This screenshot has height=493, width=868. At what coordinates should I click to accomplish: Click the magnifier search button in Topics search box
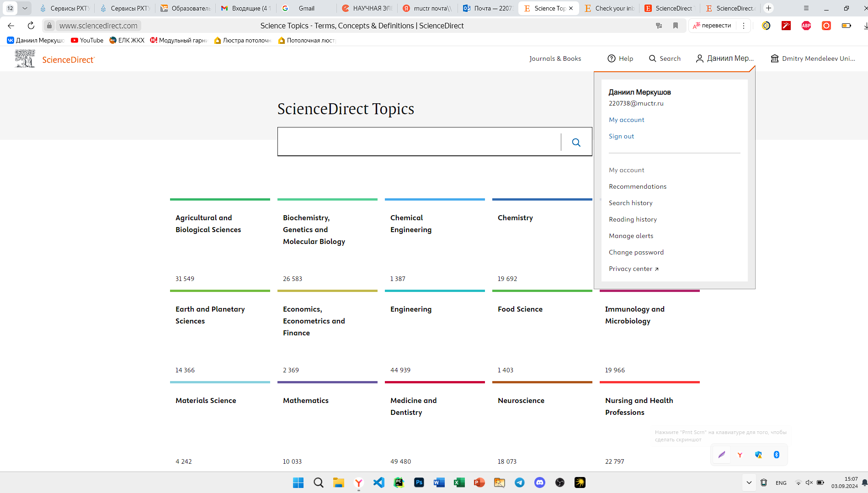coord(576,142)
